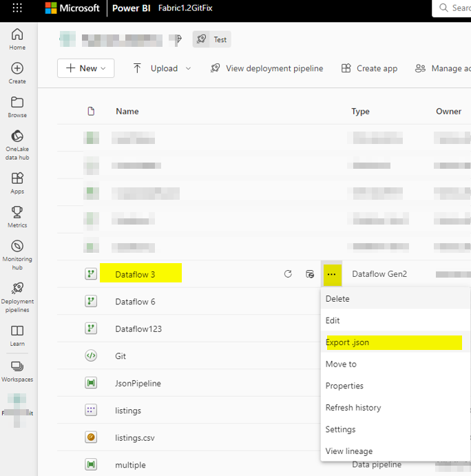Open Refresh history from the menu

395,408
